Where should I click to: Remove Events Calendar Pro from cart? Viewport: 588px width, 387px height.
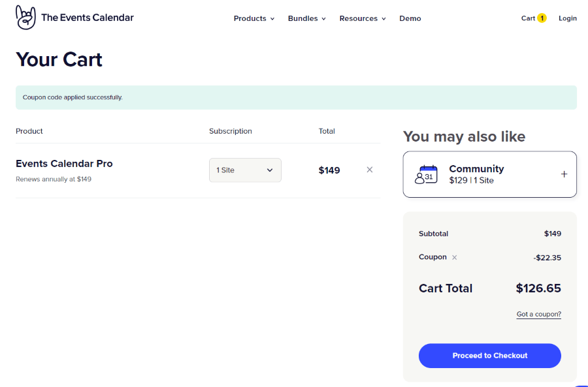[370, 170]
